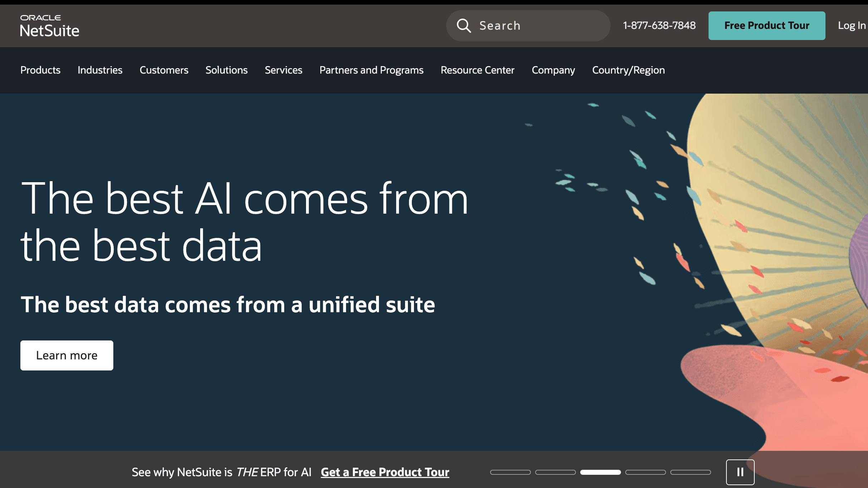Open the Resource Center menu
The image size is (868, 488).
478,70
